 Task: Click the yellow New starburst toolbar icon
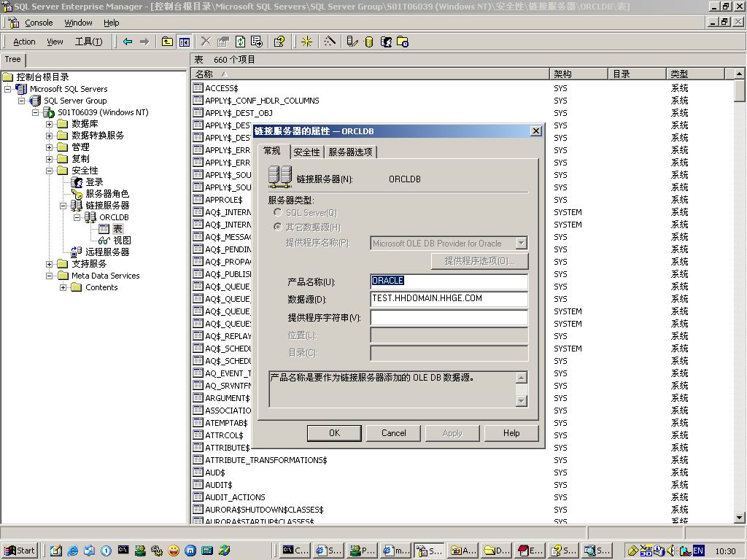pyautogui.click(x=307, y=42)
